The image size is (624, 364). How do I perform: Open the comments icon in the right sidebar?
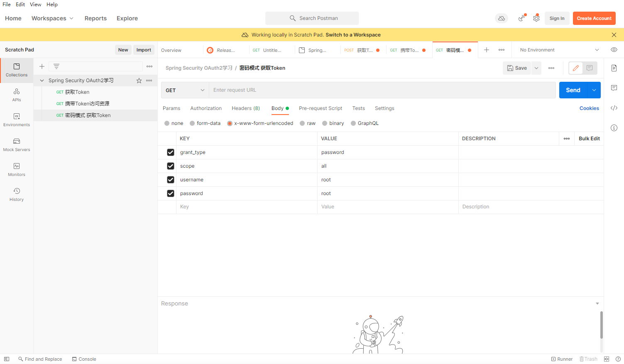614,88
